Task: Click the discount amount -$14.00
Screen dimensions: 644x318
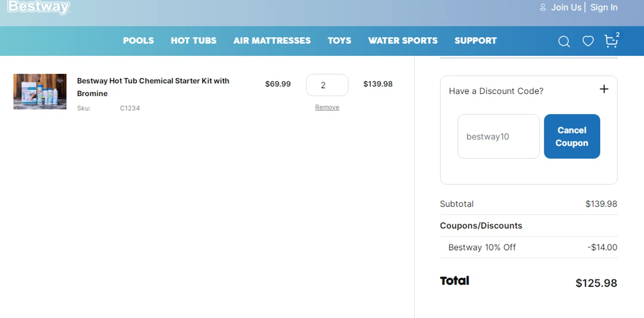Action: pyautogui.click(x=602, y=247)
